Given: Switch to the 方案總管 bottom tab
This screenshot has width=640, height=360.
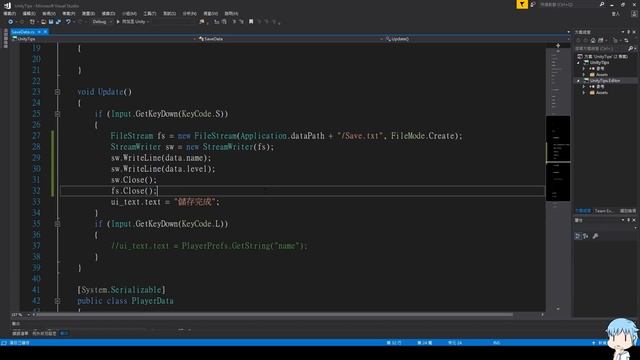Looking at the screenshot, I should click(x=583, y=211).
